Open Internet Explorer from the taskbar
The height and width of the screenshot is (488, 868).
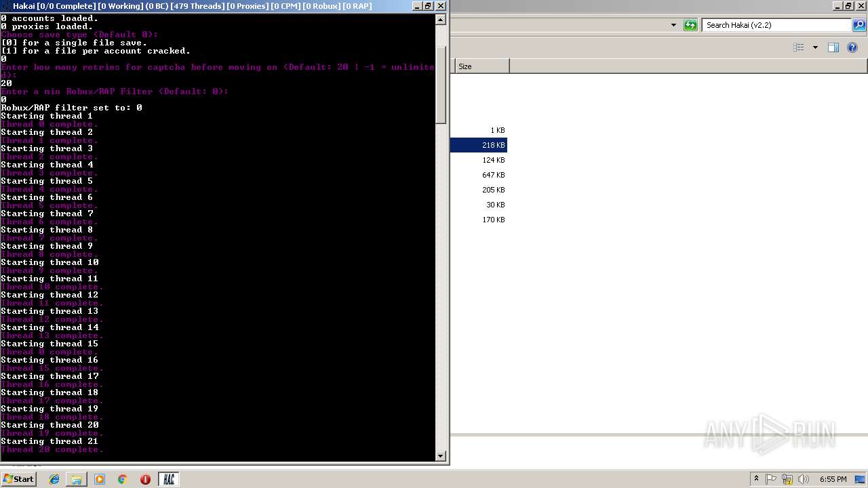[x=54, y=479]
